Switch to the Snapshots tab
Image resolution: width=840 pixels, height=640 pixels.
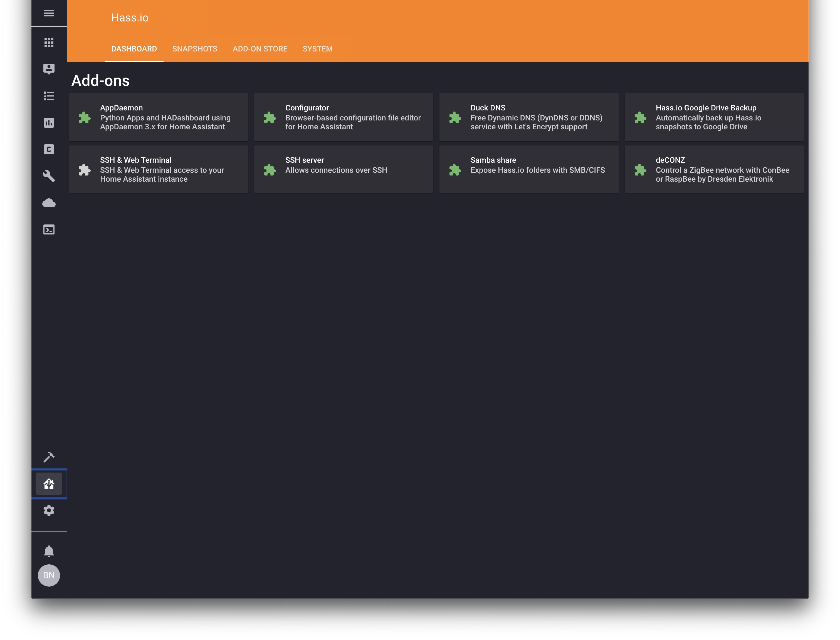coord(195,49)
